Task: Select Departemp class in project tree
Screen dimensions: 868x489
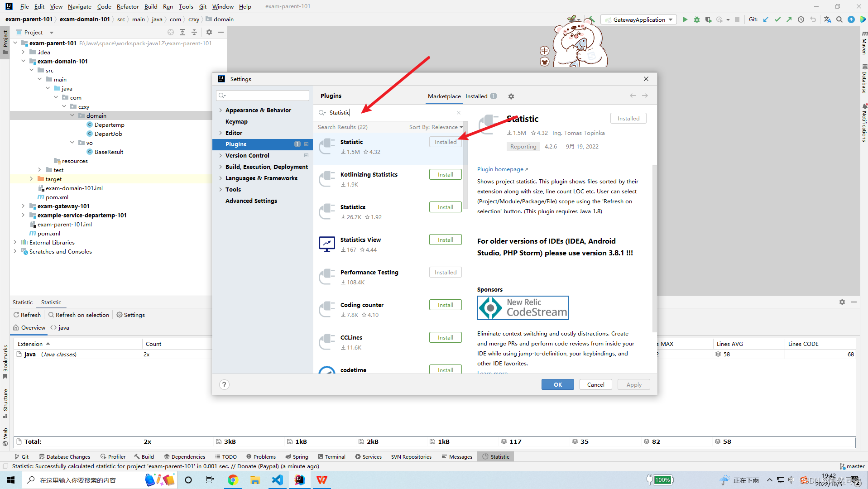Action: coord(109,125)
